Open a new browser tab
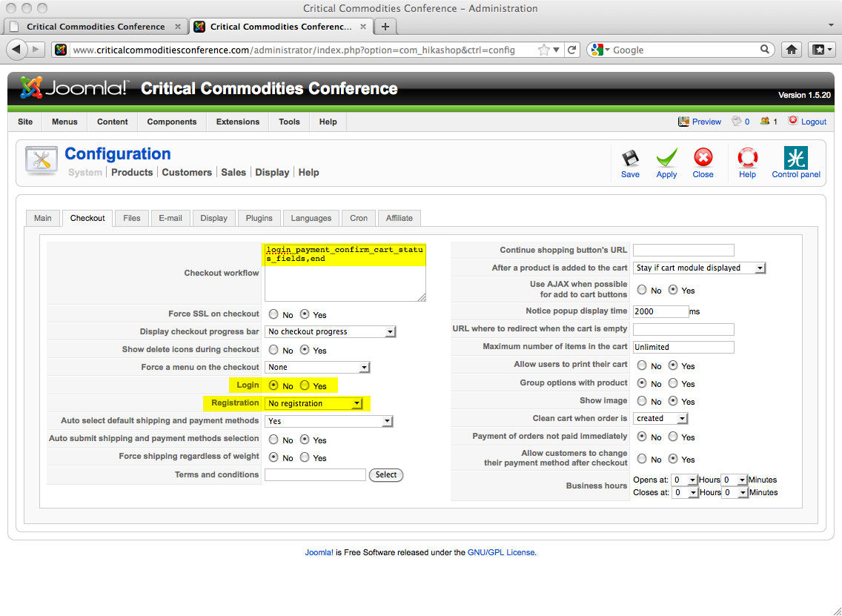Image resolution: width=842 pixels, height=616 pixels. 385,27
